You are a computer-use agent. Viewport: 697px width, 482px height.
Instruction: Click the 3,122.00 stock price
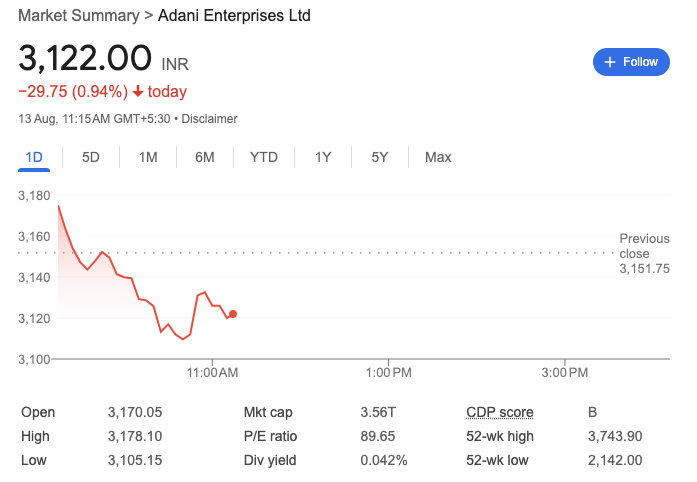[x=85, y=58]
